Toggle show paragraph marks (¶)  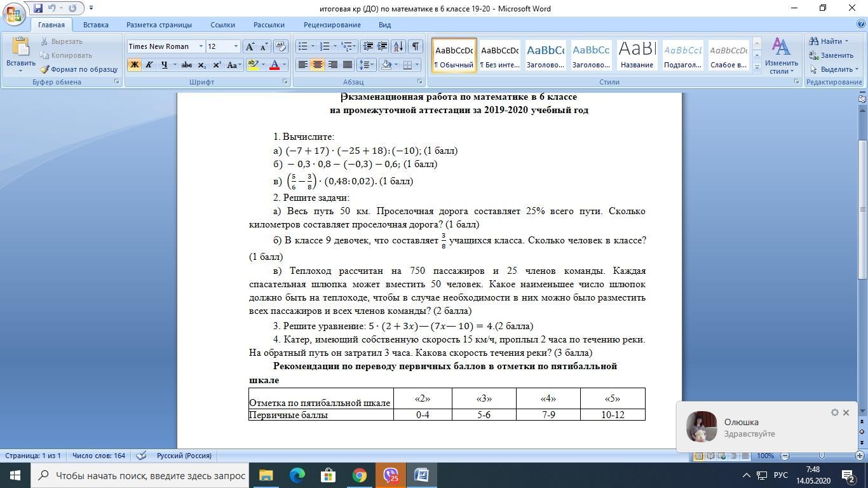pos(415,46)
